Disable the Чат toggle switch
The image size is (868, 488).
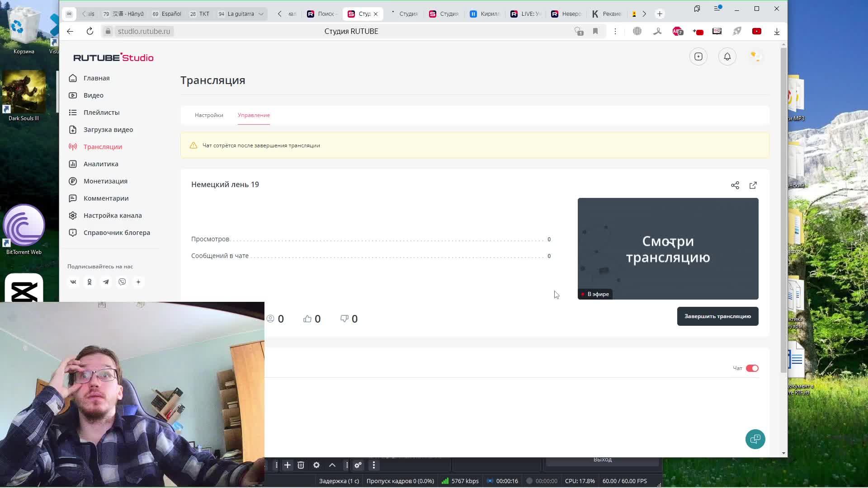point(752,368)
